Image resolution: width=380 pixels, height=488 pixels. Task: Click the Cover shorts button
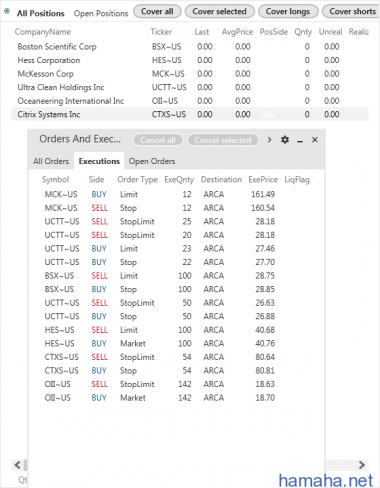click(x=351, y=11)
